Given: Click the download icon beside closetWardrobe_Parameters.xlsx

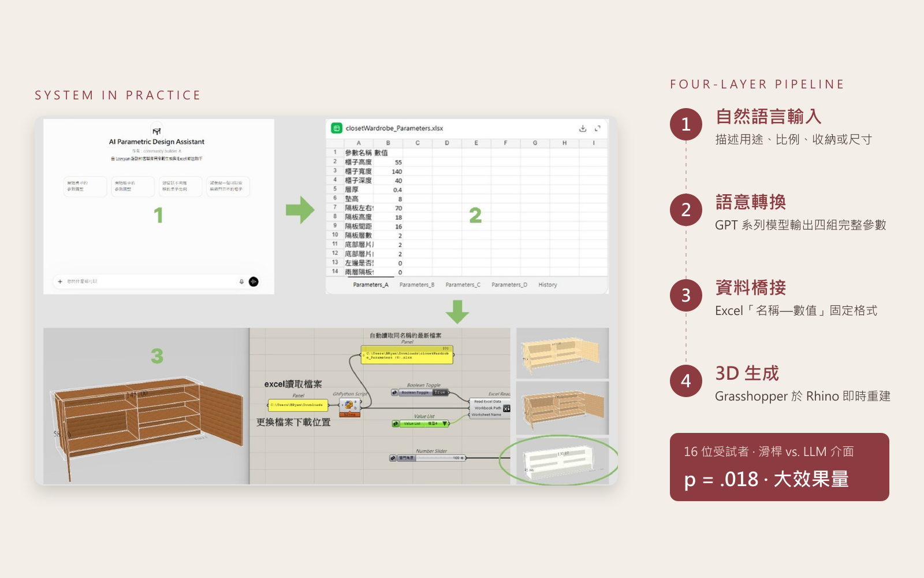Looking at the screenshot, I should point(583,128).
